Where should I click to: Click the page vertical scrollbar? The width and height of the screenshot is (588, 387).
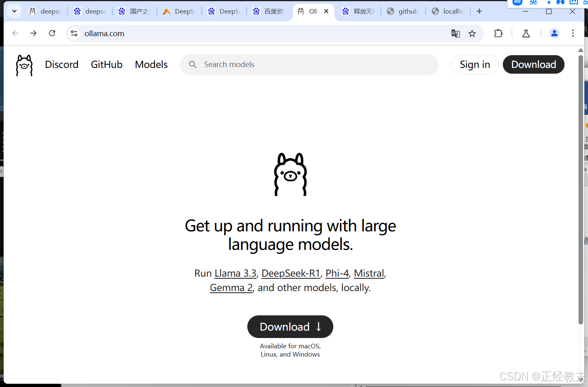coord(581,189)
